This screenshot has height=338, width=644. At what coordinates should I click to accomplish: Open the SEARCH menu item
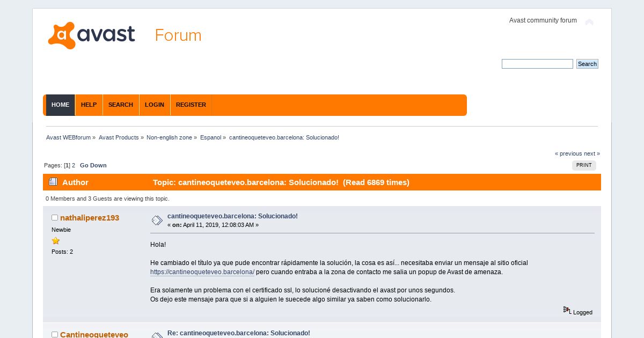[121, 105]
